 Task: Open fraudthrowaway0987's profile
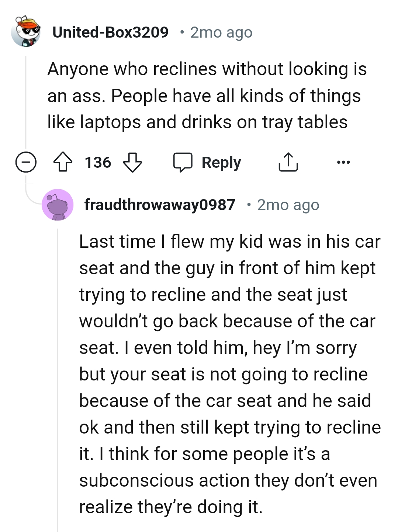(159, 205)
